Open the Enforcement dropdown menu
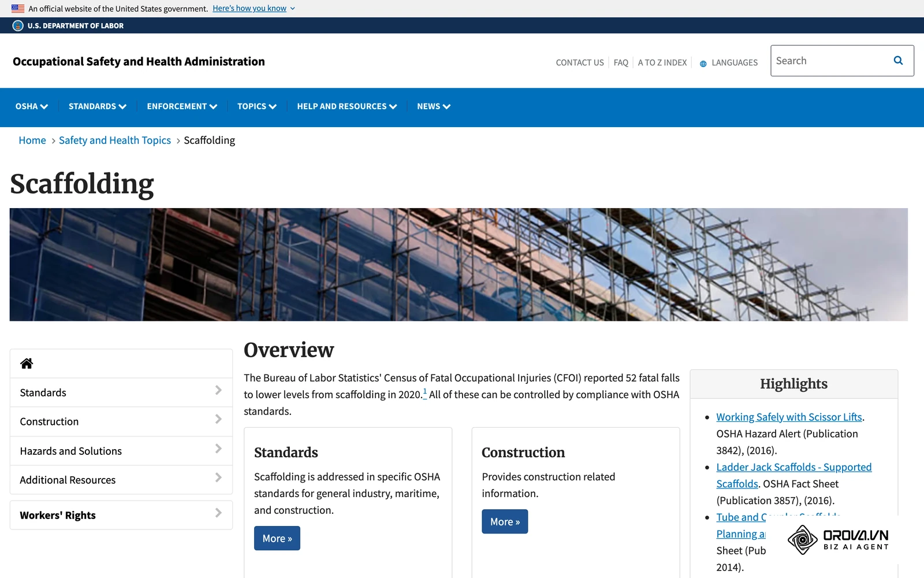Screen dimensions: 924x578 [182, 106]
